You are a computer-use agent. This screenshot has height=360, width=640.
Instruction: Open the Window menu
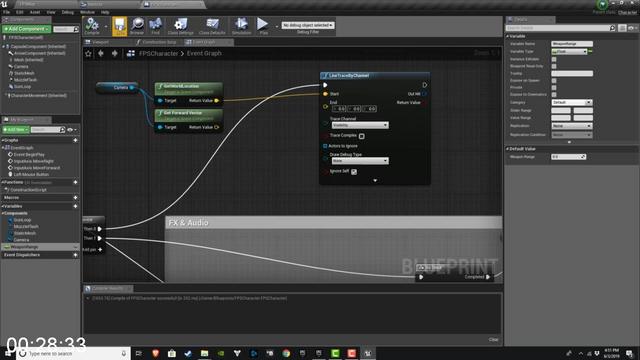[87, 12]
